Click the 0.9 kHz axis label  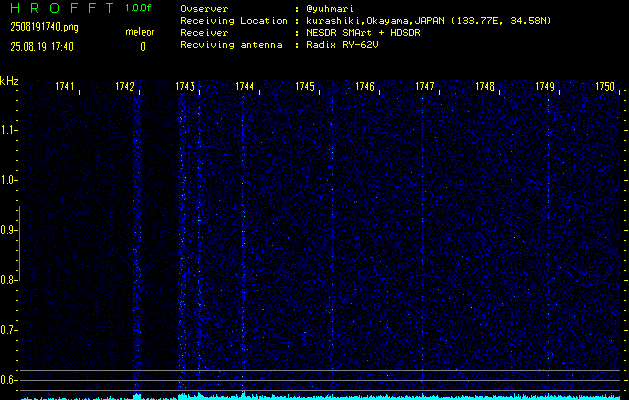tap(8, 230)
